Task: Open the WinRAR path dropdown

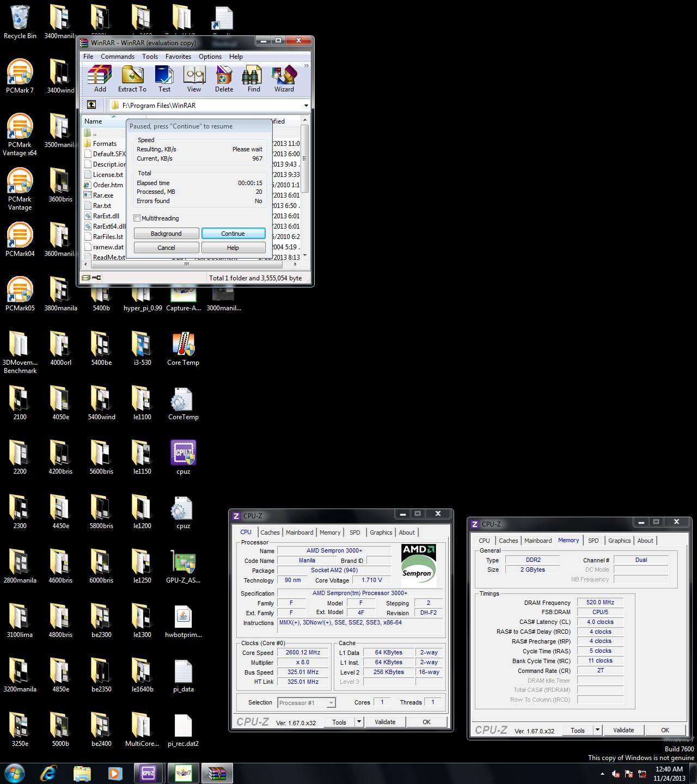Action: point(305,105)
